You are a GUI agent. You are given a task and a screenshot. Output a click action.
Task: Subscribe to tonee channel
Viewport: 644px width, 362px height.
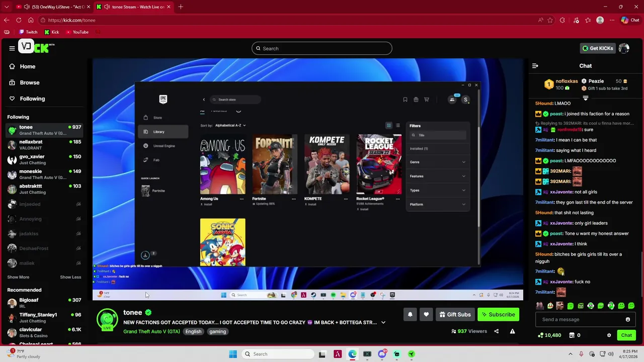(498, 314)
